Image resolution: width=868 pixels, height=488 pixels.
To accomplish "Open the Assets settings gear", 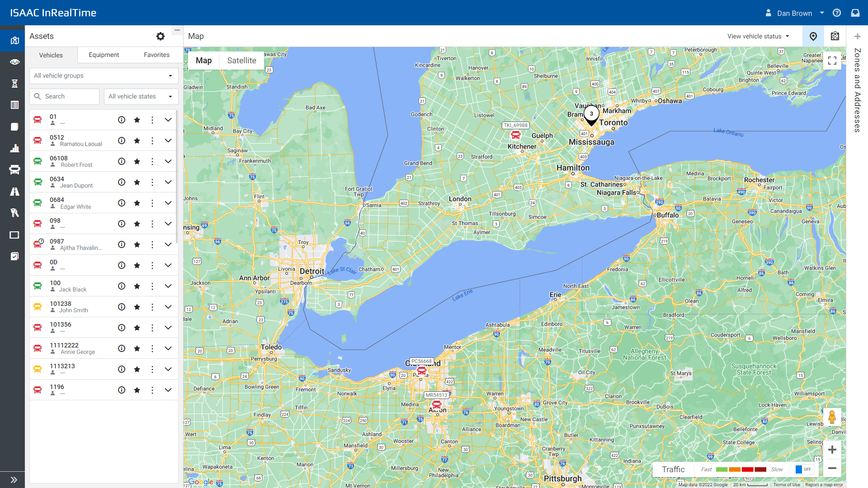I will [x=160, y=36].
